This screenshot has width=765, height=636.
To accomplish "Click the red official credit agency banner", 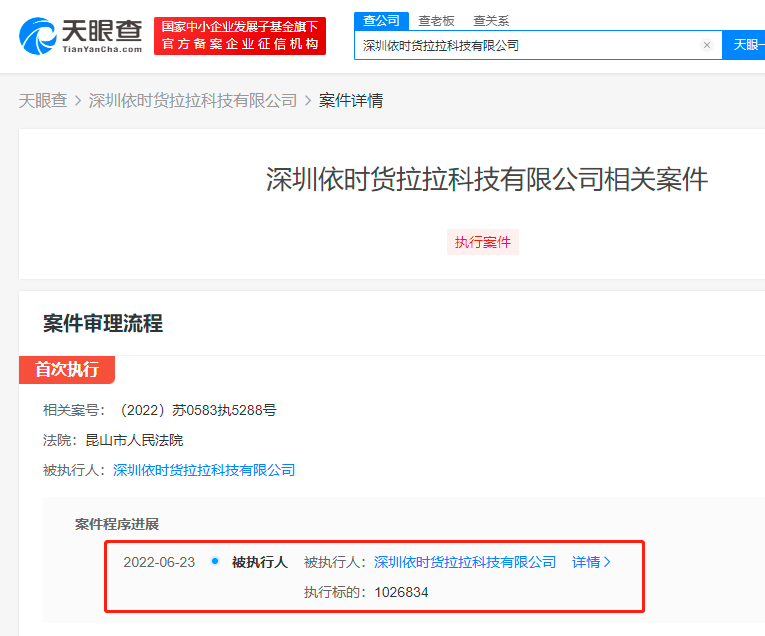I will click(x=240, y=36).
